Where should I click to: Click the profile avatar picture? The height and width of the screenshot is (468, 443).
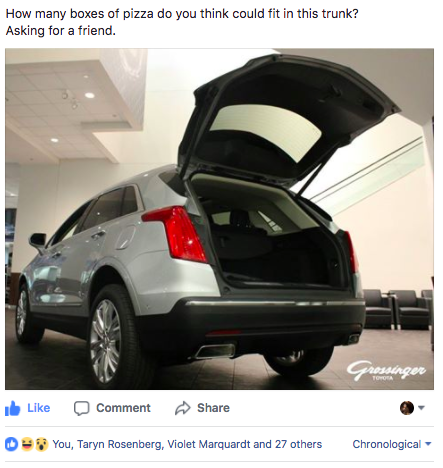pyautogui.click(x=407, y=408)
